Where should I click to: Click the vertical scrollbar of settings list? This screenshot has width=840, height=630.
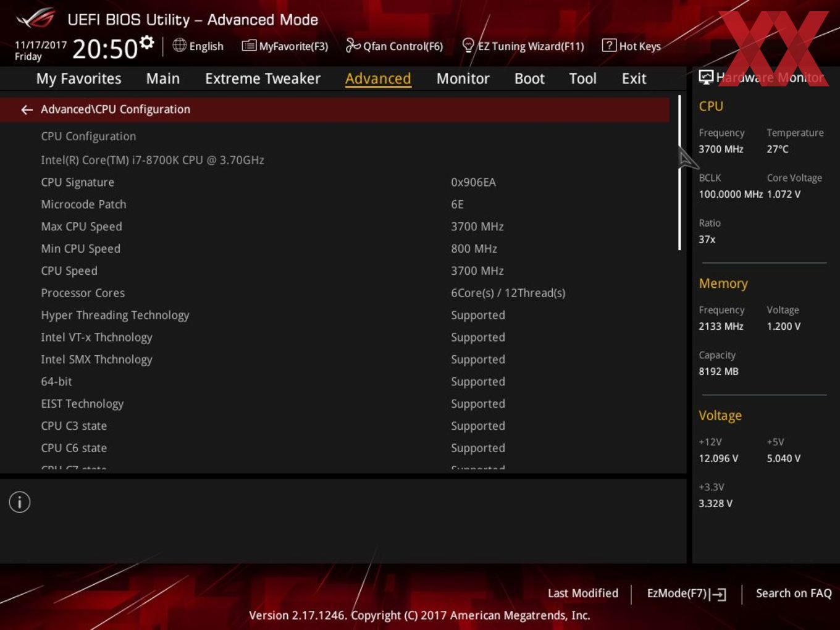coord(679,173)
